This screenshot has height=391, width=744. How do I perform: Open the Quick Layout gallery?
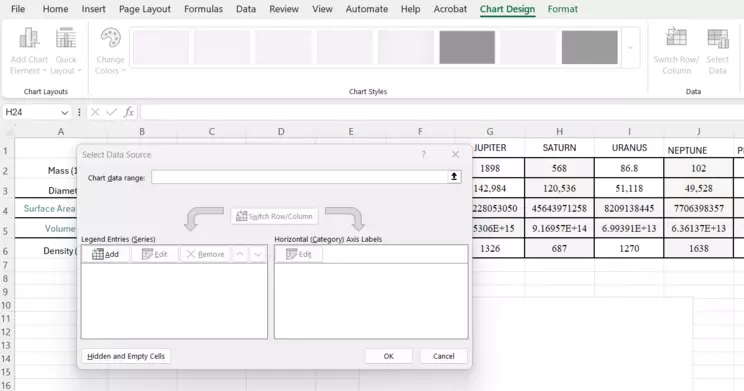pos(66,51)
